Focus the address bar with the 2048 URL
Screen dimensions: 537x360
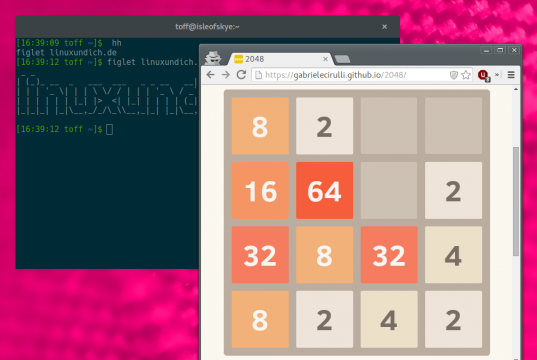coord(363,75)
